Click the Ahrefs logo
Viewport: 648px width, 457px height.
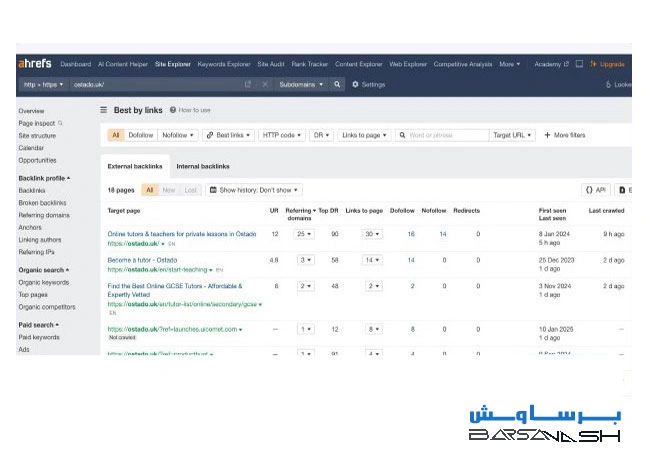36,64
